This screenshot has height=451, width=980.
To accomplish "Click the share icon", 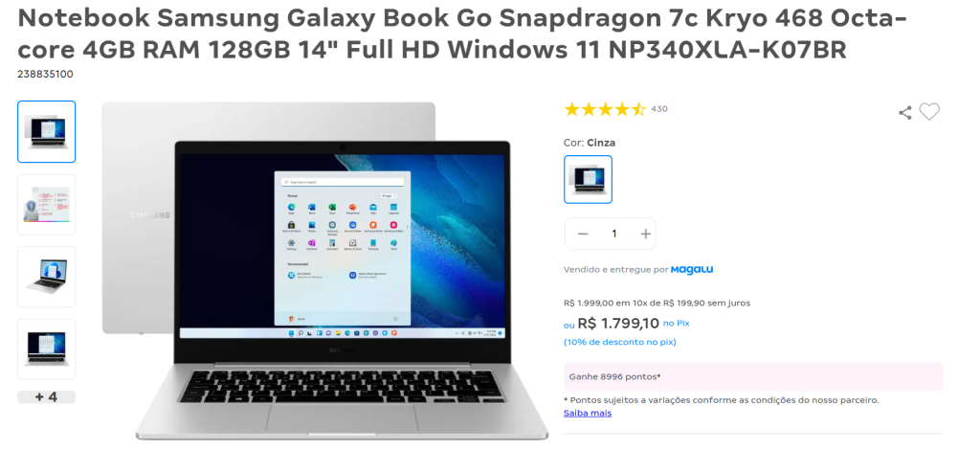I will 904,113.
